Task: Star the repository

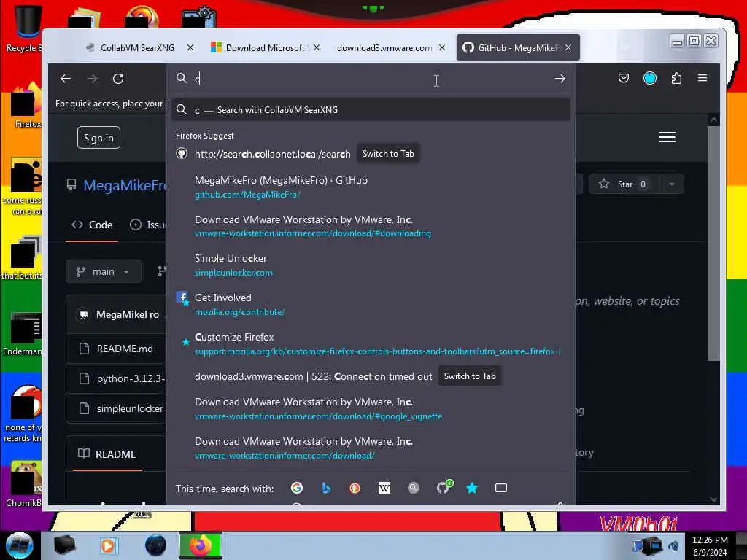Action: tap(624, 184)
